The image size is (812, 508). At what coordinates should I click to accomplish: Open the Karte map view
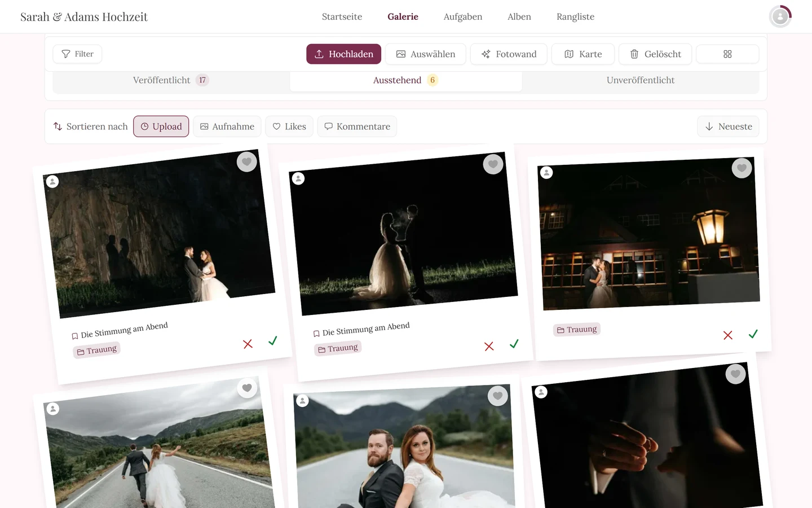(x=583, y=54)
